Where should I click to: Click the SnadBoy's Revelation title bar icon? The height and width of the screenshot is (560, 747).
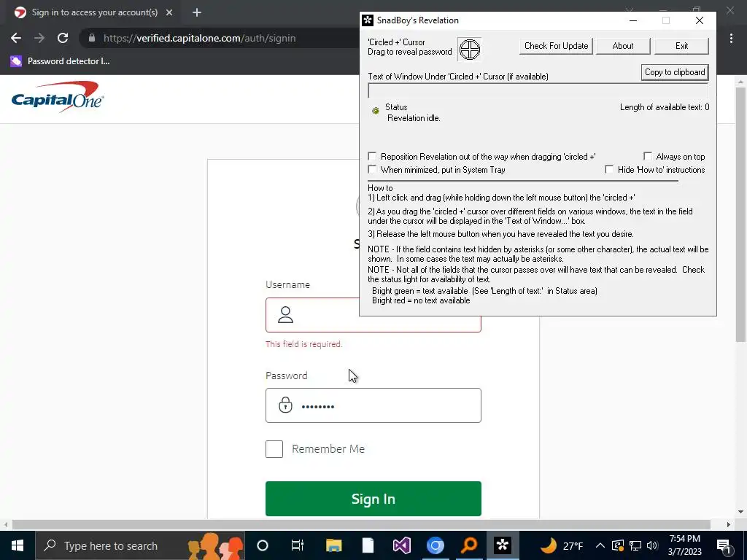tap(368, 20)
